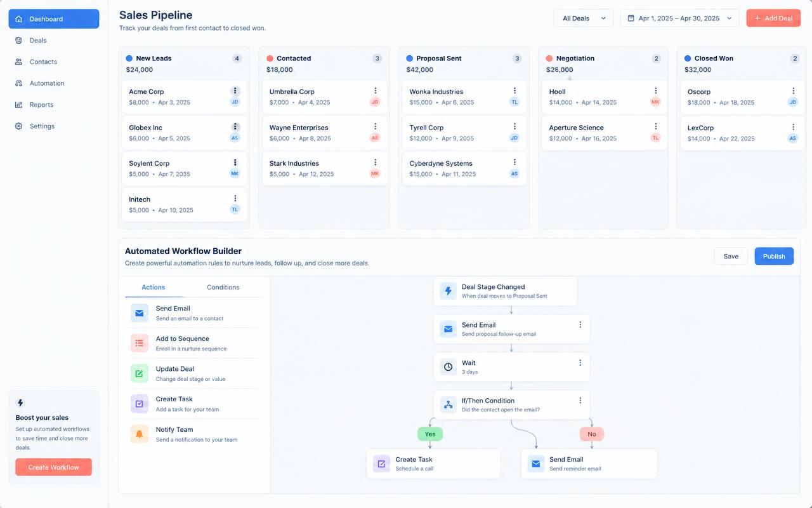Click the Initech deal options menu
The width and height of the screenshot is (812, 508).
pos(235,199)
